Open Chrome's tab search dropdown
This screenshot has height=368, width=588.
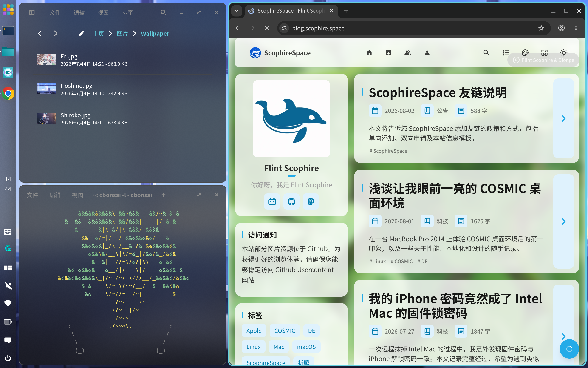tap(237, 11)
